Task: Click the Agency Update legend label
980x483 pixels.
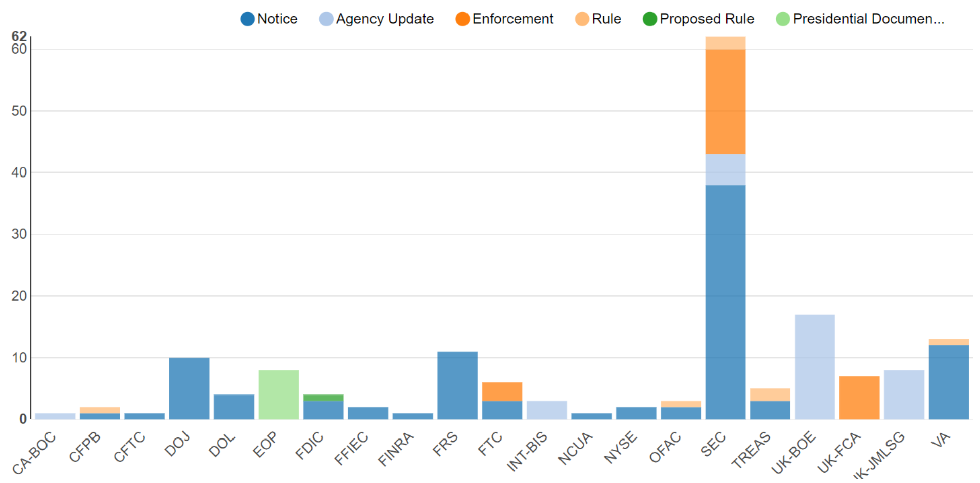Action: pos(385,19)
